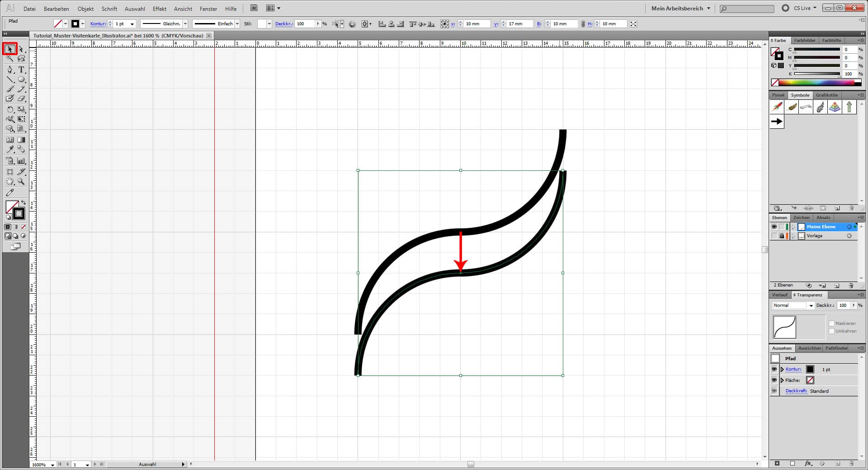Select the Hand tool
This screenshot has height=470, width=868.
[x=10, y=182]
